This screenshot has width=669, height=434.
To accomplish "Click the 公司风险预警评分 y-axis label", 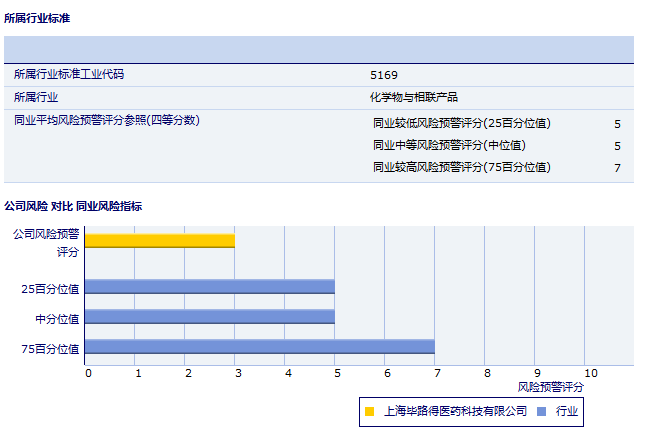I will [x=45, y=242].
